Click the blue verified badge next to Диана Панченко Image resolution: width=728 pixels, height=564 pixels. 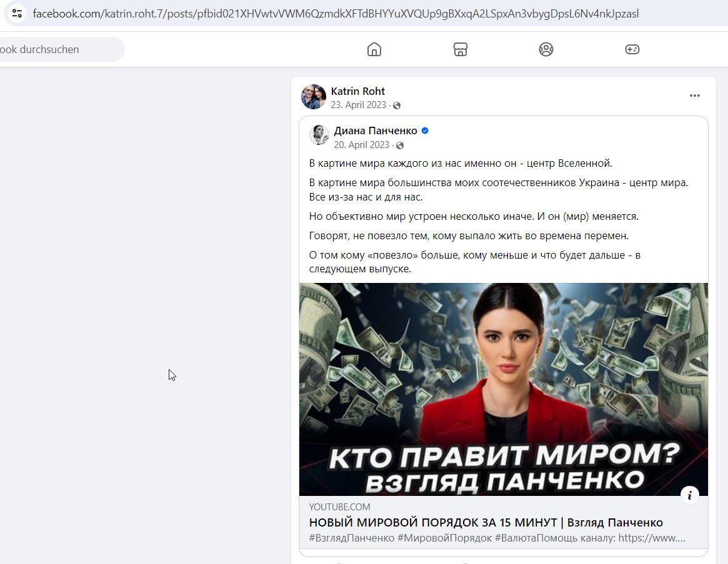click(x=425, y=131)
